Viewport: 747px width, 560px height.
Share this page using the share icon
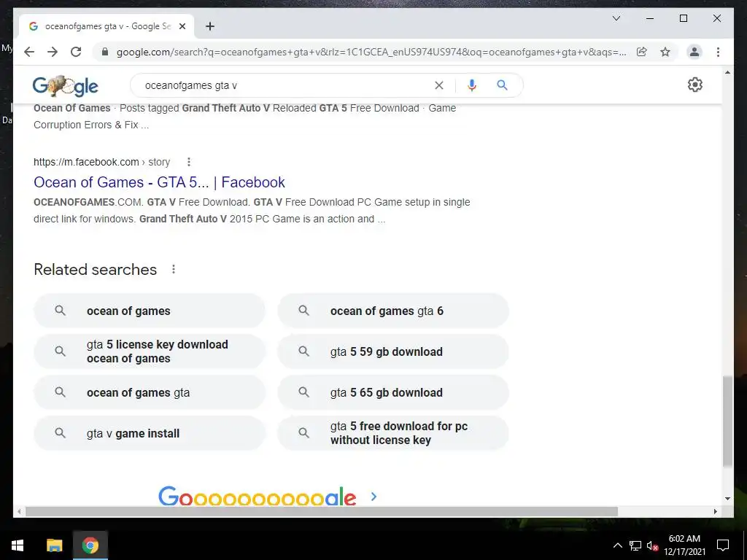tap(642, 52)
